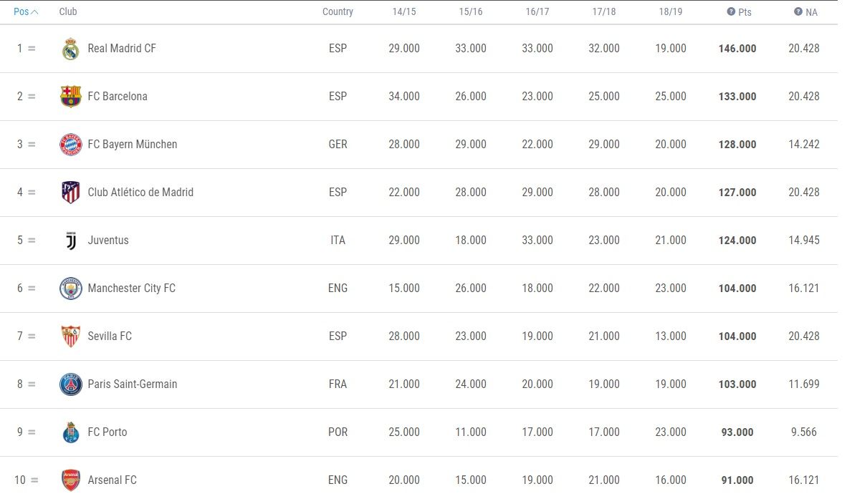847x504 pixels.
Task: Sort by the Club column header
Action: 68,11
